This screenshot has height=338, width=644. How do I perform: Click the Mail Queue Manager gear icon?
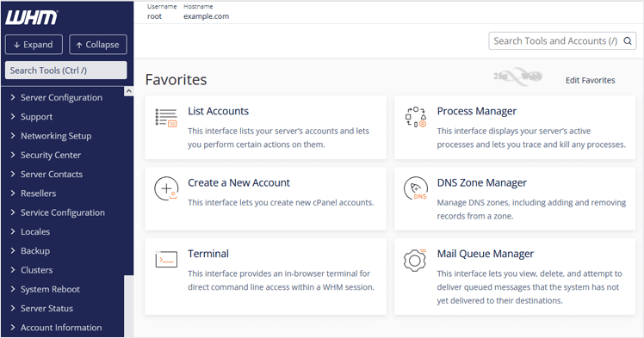pyautogui.click(x=415, y=260)
